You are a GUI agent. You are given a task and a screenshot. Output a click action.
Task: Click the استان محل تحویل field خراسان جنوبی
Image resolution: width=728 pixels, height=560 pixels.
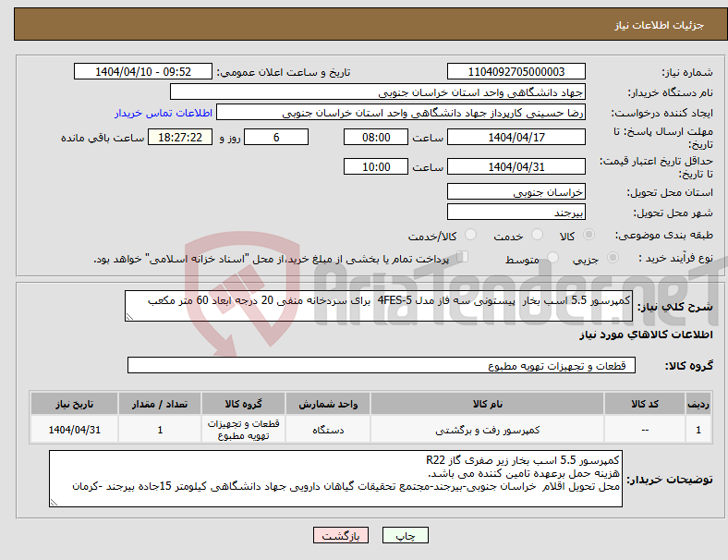[x=516, y=191]
